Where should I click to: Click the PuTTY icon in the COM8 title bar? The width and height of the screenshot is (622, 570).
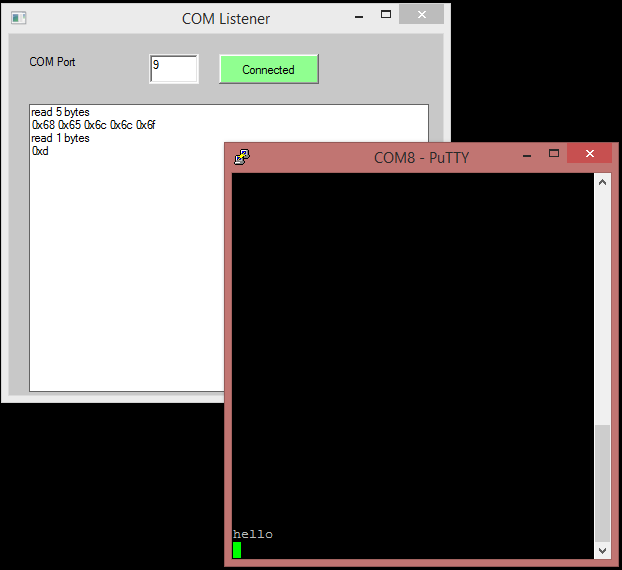(242, 157)
